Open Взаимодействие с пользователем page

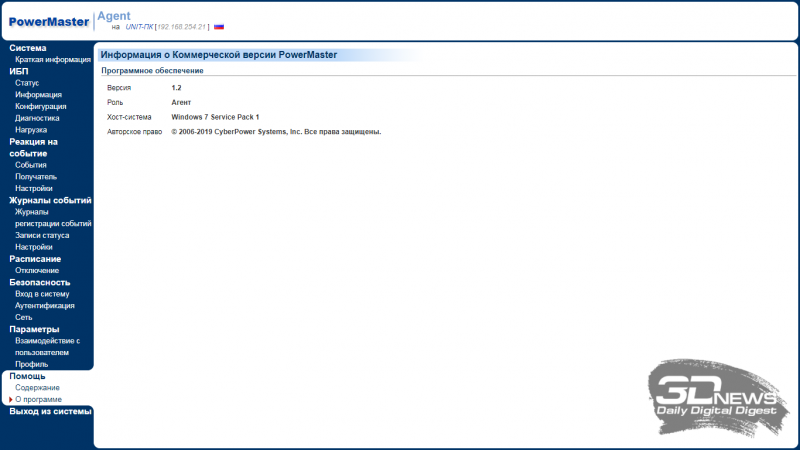coord(47,347)
